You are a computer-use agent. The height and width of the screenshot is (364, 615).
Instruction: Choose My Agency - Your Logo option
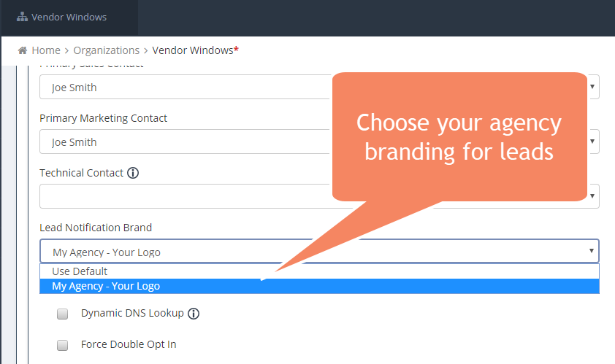pos(319,286)
